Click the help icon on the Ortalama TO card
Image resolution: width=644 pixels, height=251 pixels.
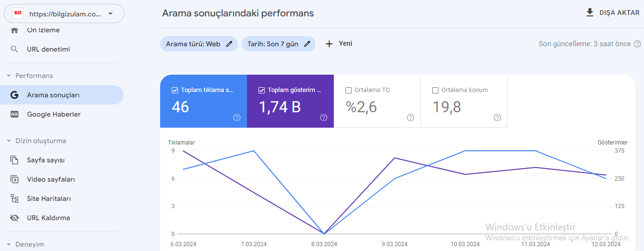click(x=411, y=118)
